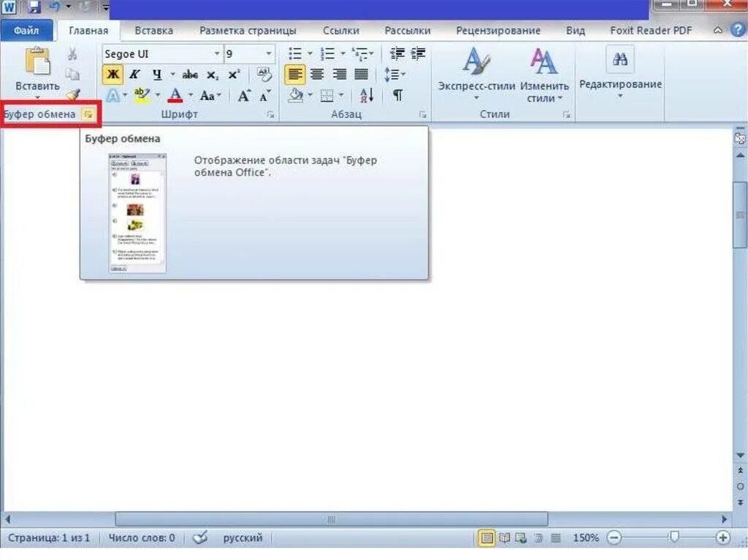Viewport: 748px width, 560px height.
Task: Open the Change Case (Aa) menu
Action: pyautogui.click(x=210, y=96)
